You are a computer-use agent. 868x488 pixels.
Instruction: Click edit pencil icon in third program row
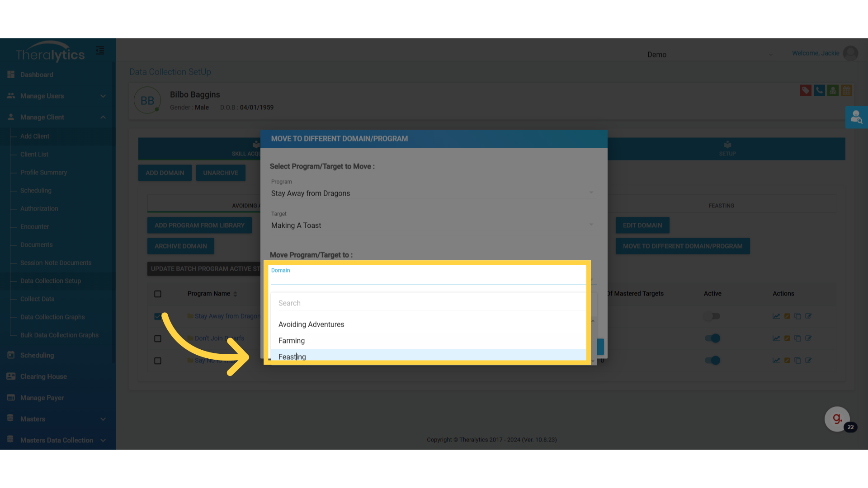[x=808, y=361]
